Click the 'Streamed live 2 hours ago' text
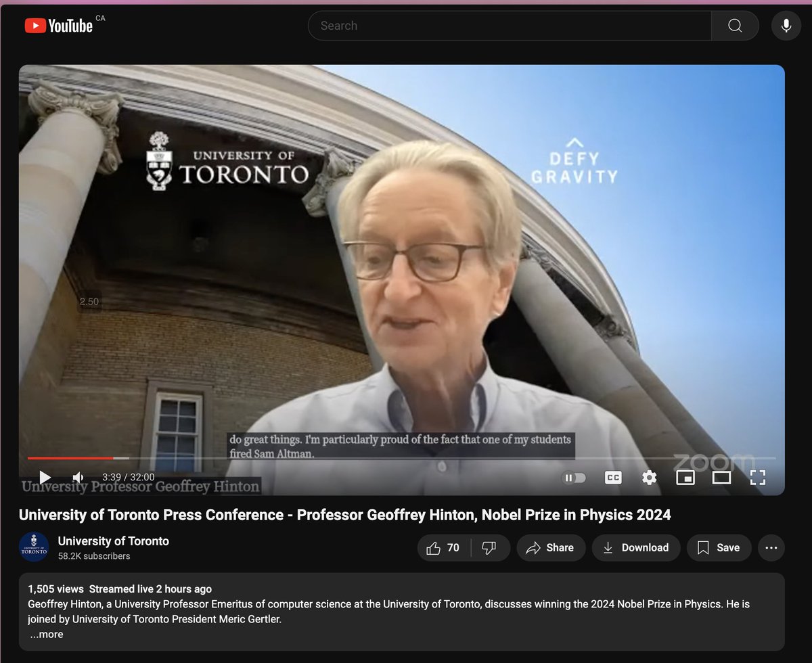Screen dimensions: 812x663 pos(150,589)
